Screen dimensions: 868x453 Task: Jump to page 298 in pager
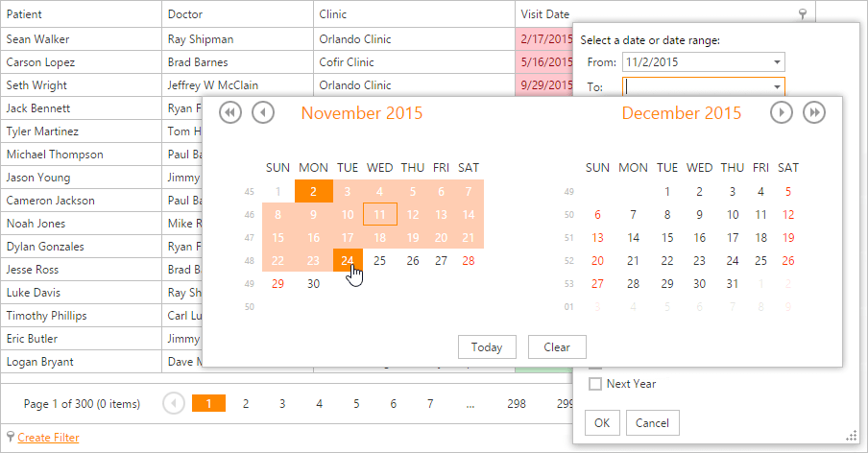click(x=517, y=404)
